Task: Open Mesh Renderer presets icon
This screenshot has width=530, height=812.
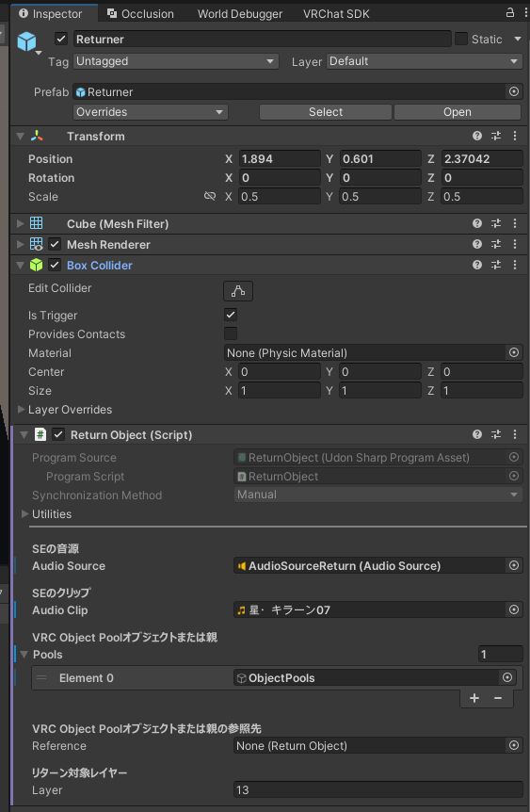Action: (x=496, y=244)
